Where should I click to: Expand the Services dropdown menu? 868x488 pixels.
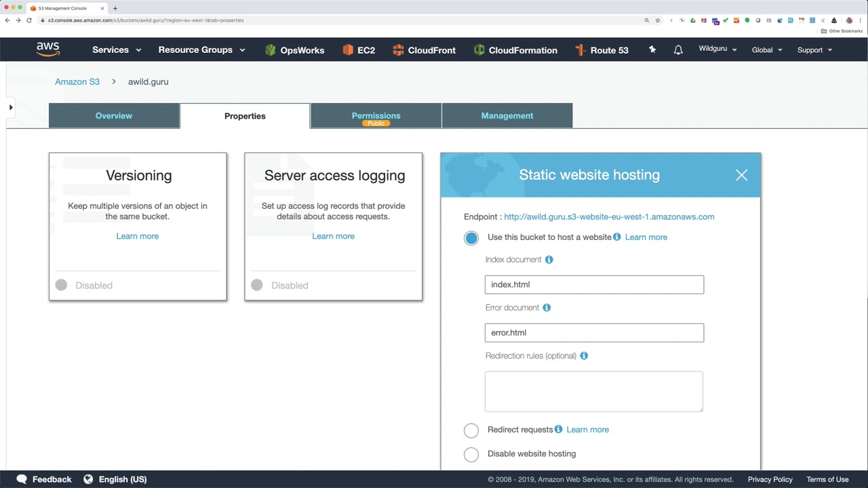coord(117,50)
